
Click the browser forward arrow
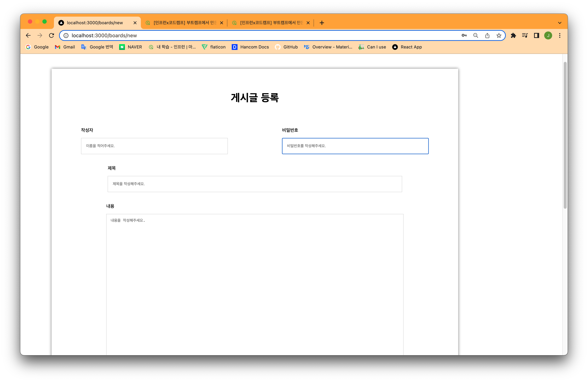pos(40,35)
